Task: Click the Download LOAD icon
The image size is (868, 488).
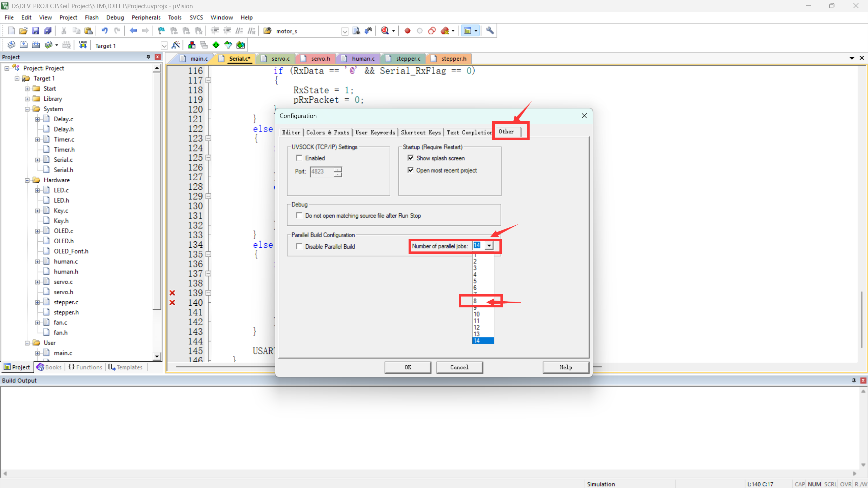Action: pos(83,45)
